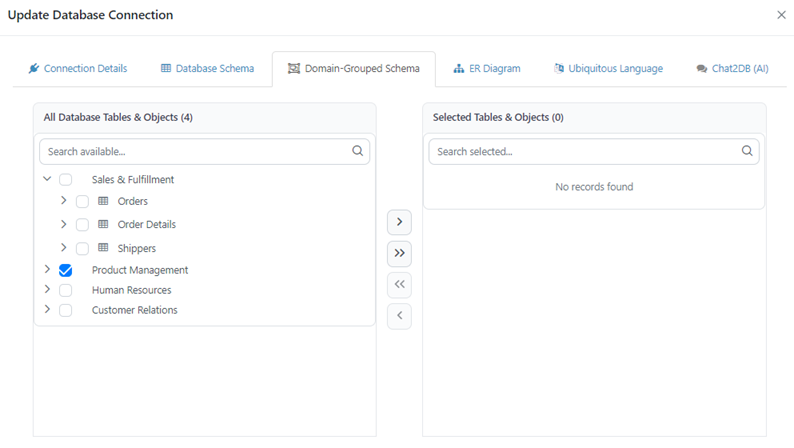The width and height of the screenshot is (794, 448).
Task: Move all items to the selected list
Action: tap(400, 254)
